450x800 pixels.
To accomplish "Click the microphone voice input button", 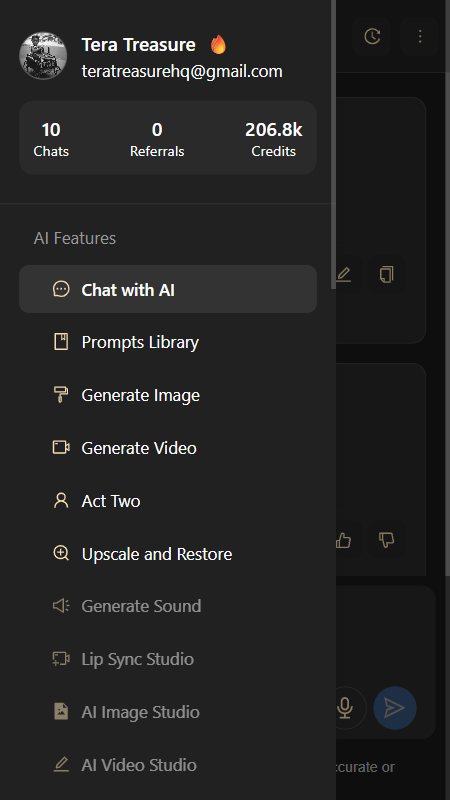I will tap(345, 708).
